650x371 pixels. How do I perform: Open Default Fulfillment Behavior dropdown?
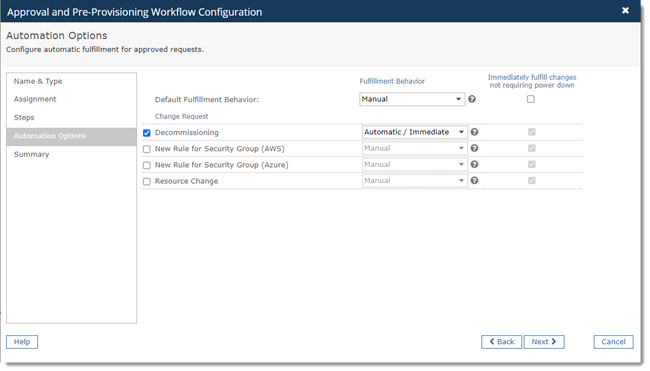pyautogui.click(x=412, y=99)
